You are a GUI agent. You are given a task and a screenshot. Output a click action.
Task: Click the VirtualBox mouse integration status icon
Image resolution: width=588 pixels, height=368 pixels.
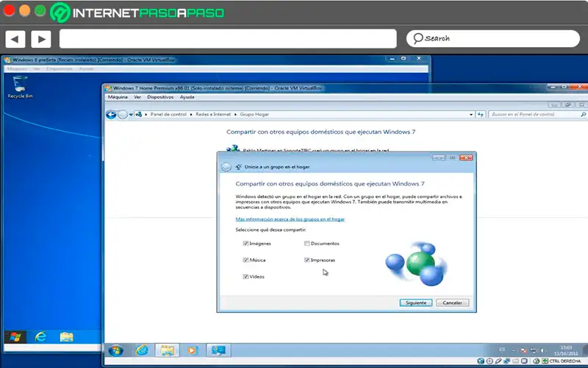[537, 361]
